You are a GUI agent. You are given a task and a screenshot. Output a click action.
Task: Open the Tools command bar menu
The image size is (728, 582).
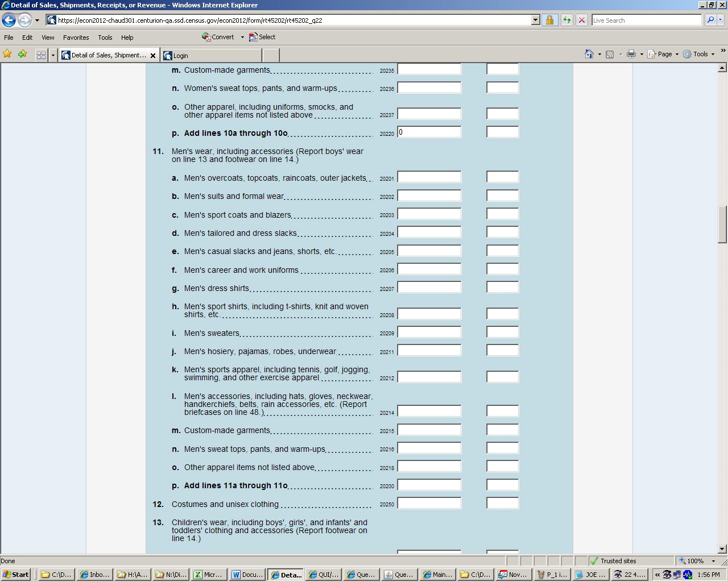click(x=699, y=54)
